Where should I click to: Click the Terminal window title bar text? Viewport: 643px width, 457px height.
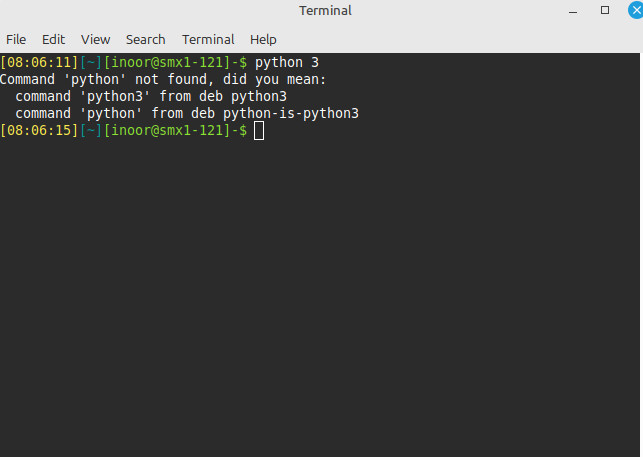325,11
